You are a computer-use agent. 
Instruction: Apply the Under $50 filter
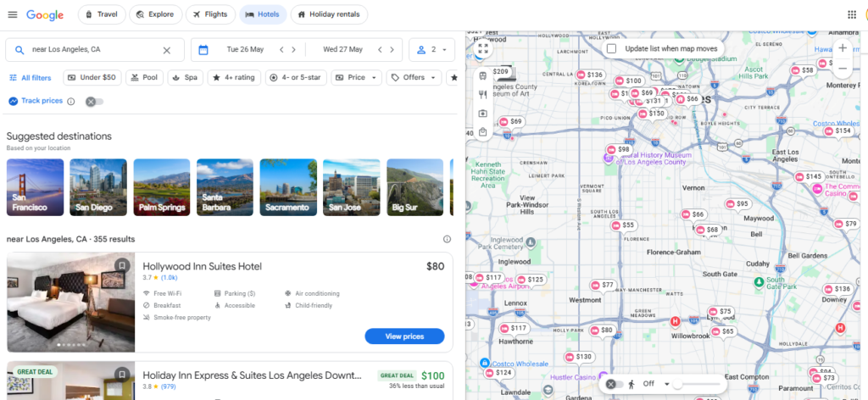[x=92, y=77]
